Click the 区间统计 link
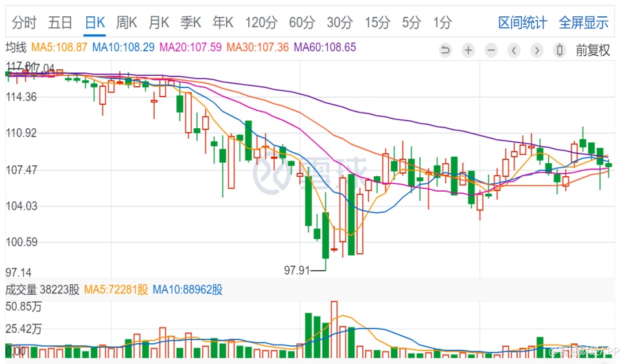Viewport: 626px width, 364px height. (x=522, y=23)
